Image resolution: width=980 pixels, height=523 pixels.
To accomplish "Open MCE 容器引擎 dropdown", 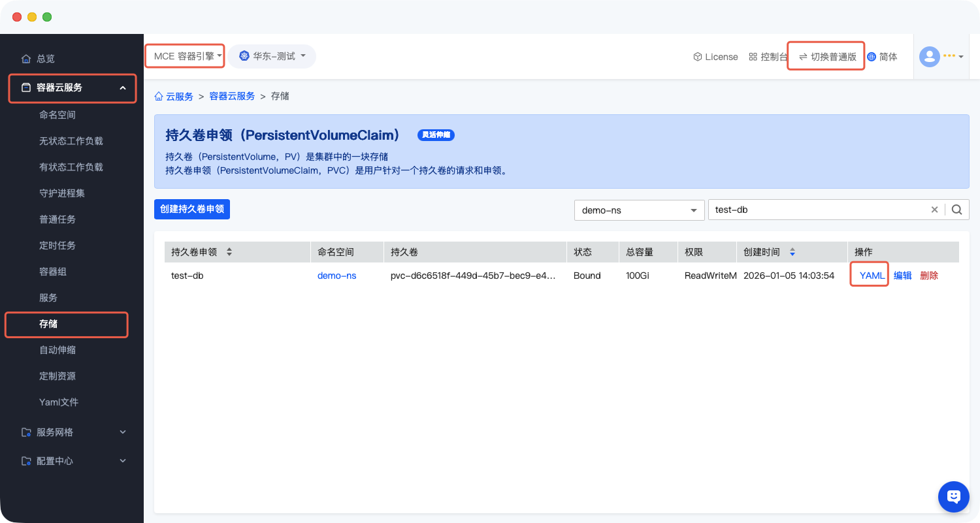I will pos(184,56).
